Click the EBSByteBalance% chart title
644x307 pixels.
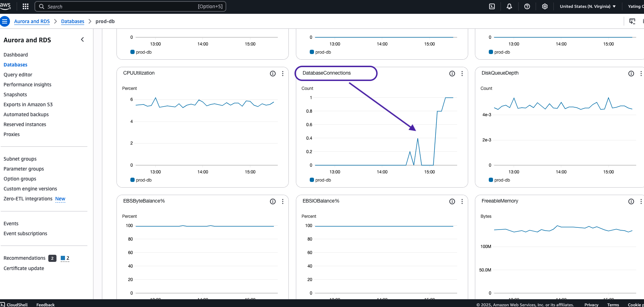tap(144, 201)
